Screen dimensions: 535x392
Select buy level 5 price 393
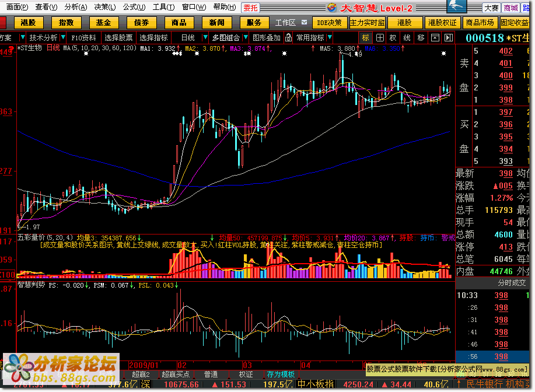click(x=506, y=161)
